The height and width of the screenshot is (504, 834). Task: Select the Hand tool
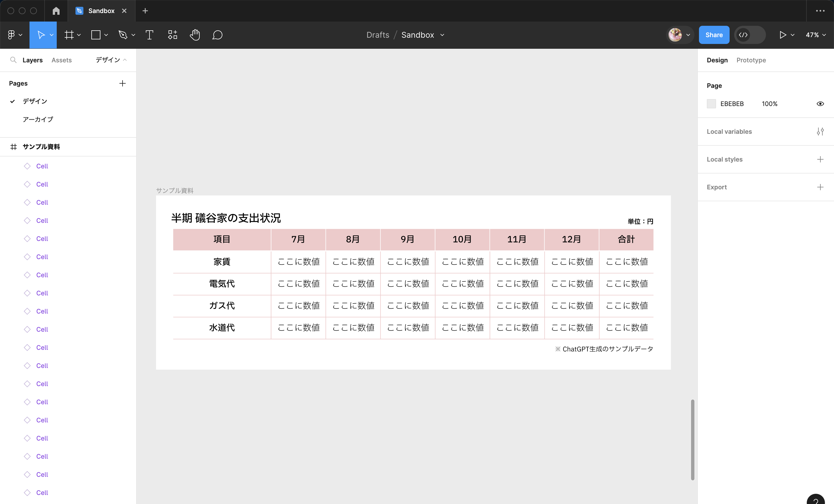[x=195, y=35]
